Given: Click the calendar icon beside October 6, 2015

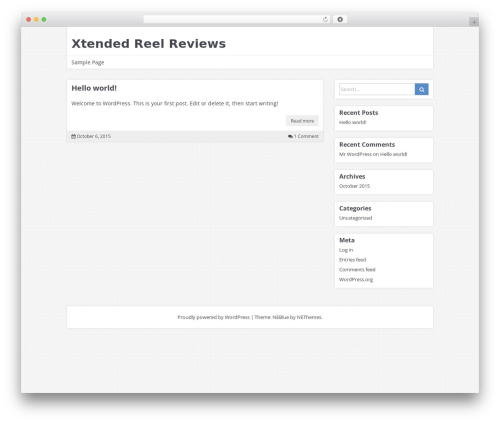Looking at the screenshot, I should [73, 136].
